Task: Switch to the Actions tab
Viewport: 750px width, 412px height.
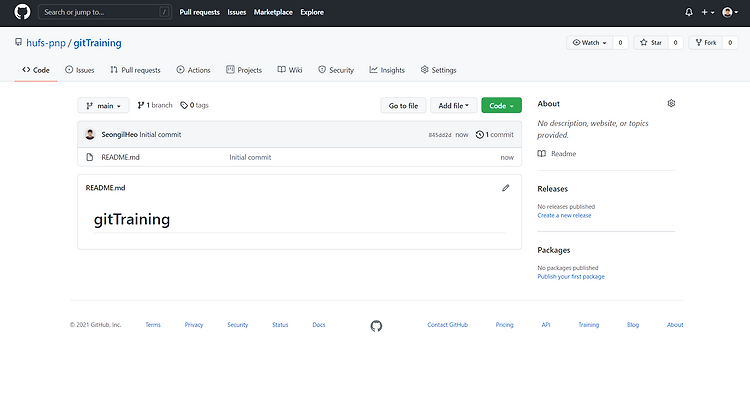Action: [193, 70]
